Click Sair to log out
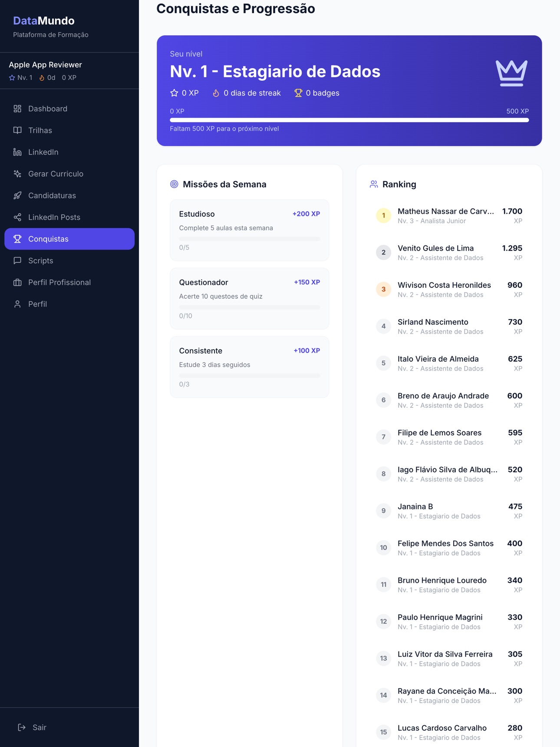This screenshot has width=560, height=747. tap(69, 727)
